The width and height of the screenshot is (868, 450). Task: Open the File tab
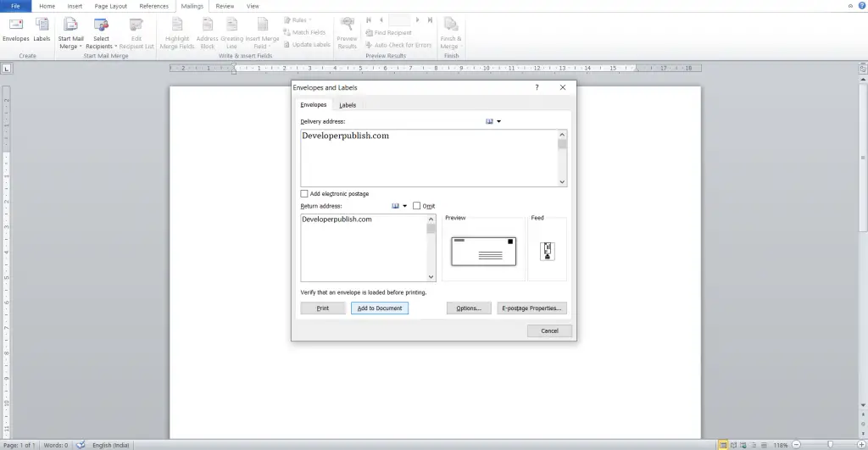click(x=15, y=6)
